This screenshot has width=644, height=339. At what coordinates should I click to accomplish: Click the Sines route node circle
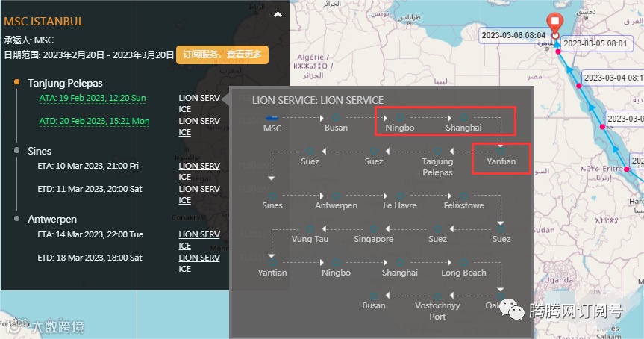tap(272, 196)
